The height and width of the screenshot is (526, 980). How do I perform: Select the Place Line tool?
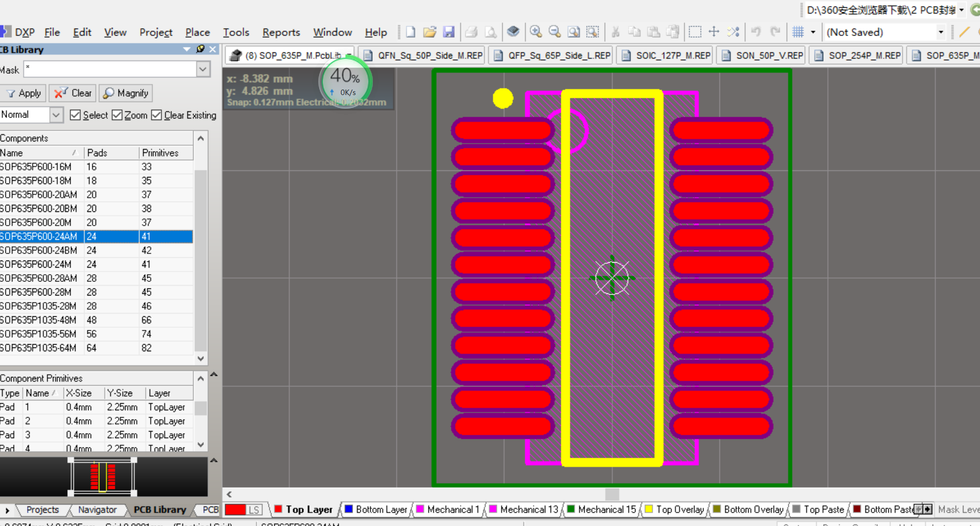(965, 32)
